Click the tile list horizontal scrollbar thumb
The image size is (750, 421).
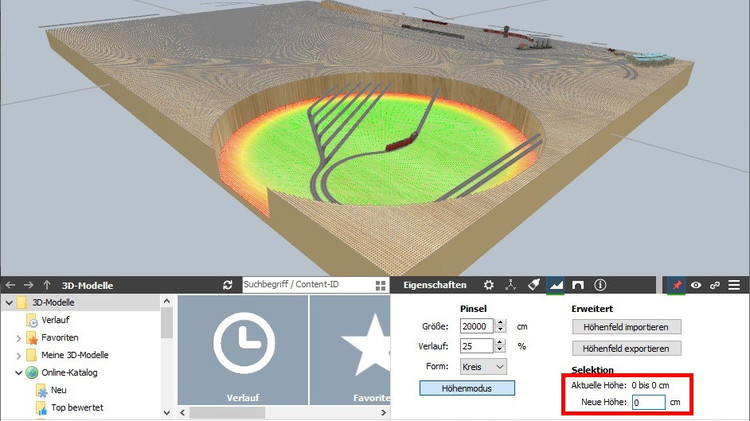pyautogui.click(x=227, y=412)
